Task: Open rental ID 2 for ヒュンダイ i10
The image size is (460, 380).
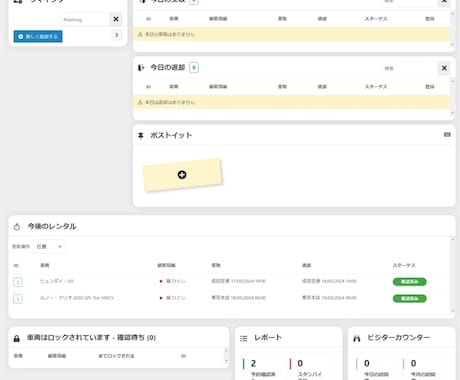Action: point(18,282)
